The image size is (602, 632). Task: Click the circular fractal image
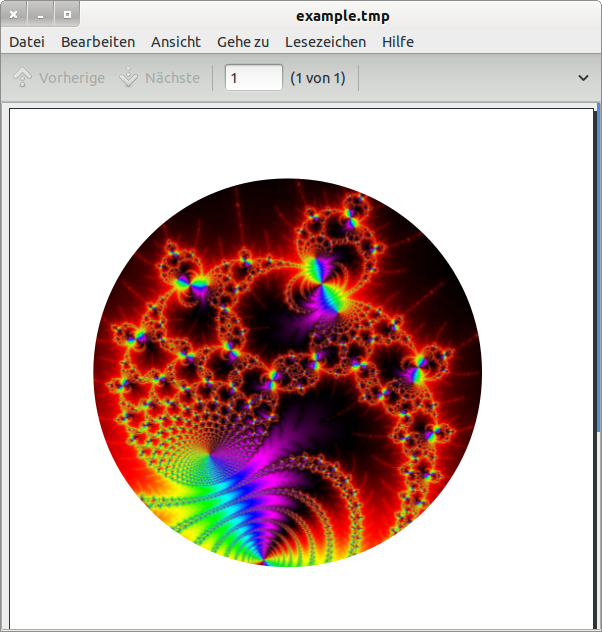(x=288, y=374)
